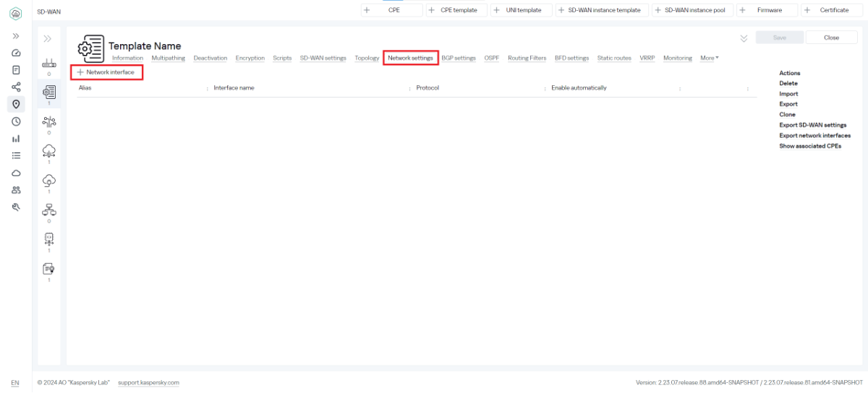This screenshot has width=868, height=393.
Task: Go to the Encryption tab
Action: [x=250, y=58]
